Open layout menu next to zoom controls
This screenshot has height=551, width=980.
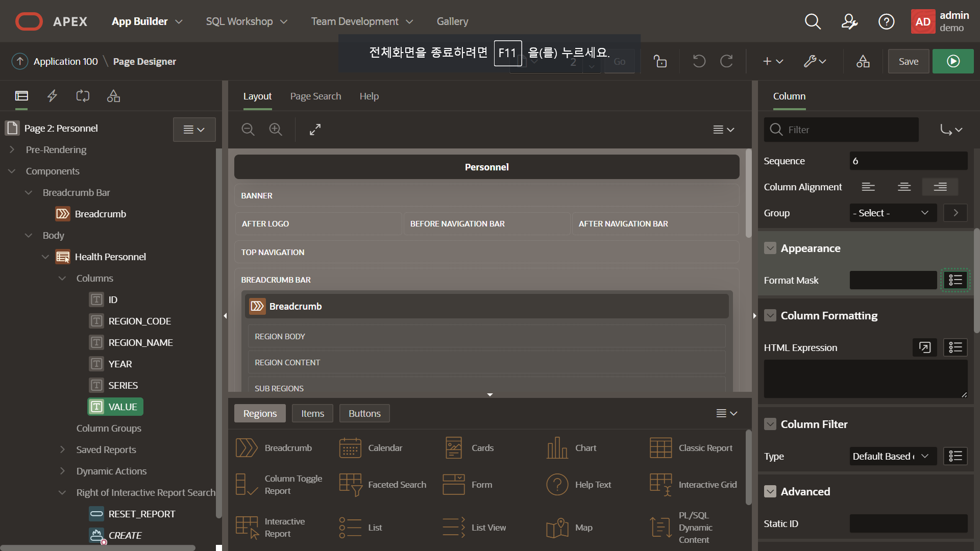click(724, 130)
